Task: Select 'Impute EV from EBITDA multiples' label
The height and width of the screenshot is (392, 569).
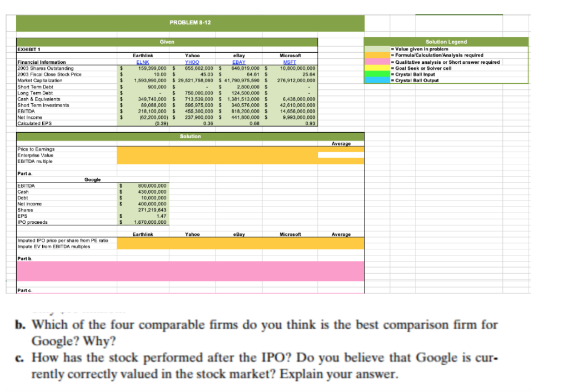Action: tap(54, 247)
